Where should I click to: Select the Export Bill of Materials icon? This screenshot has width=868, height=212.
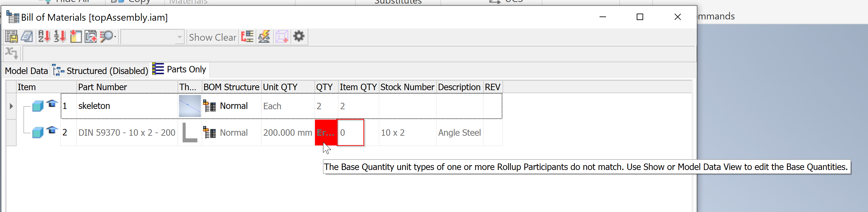click(x=11, y=37)
